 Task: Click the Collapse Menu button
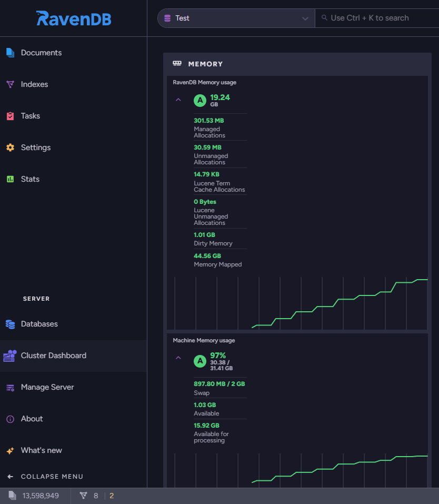click(x=45, y=477)
